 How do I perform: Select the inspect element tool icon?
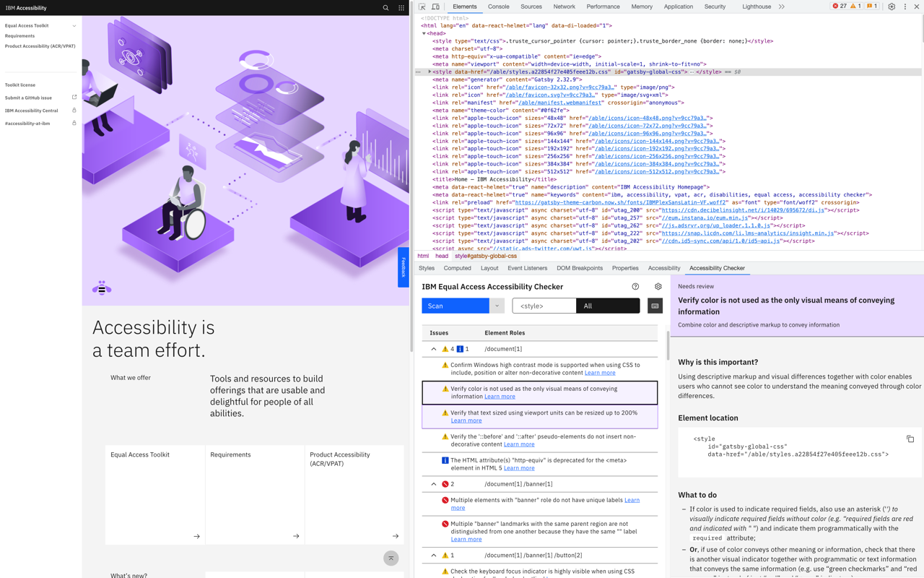coord(422,6)
